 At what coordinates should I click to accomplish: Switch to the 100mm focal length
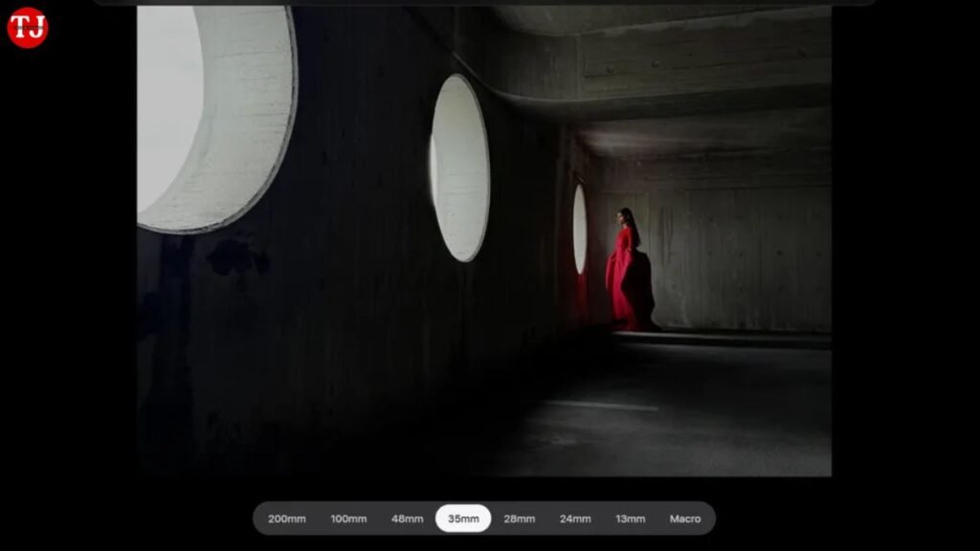(348, 518)
